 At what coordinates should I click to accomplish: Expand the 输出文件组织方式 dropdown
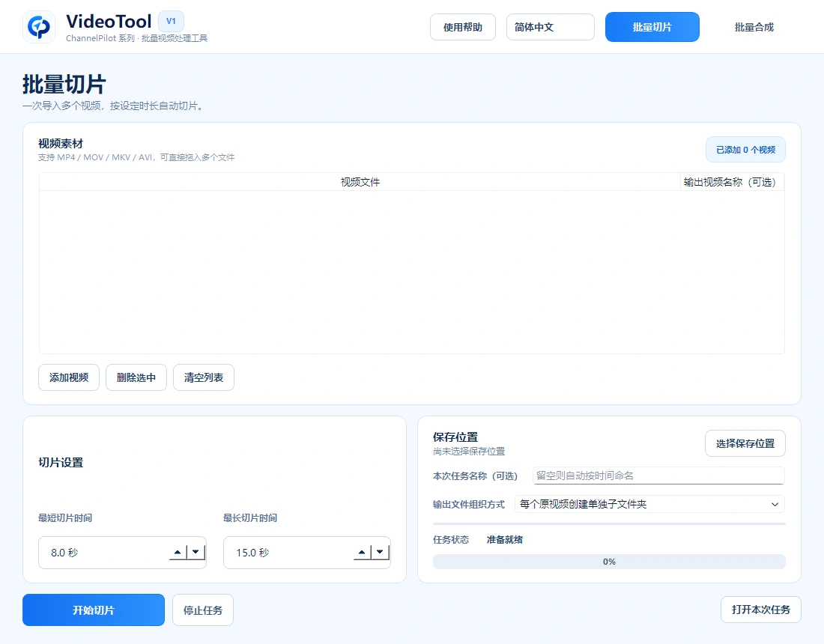click(649, 504)
